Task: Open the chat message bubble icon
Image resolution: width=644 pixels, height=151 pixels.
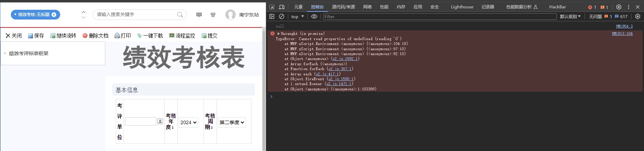Action: (x=199, y=15)
